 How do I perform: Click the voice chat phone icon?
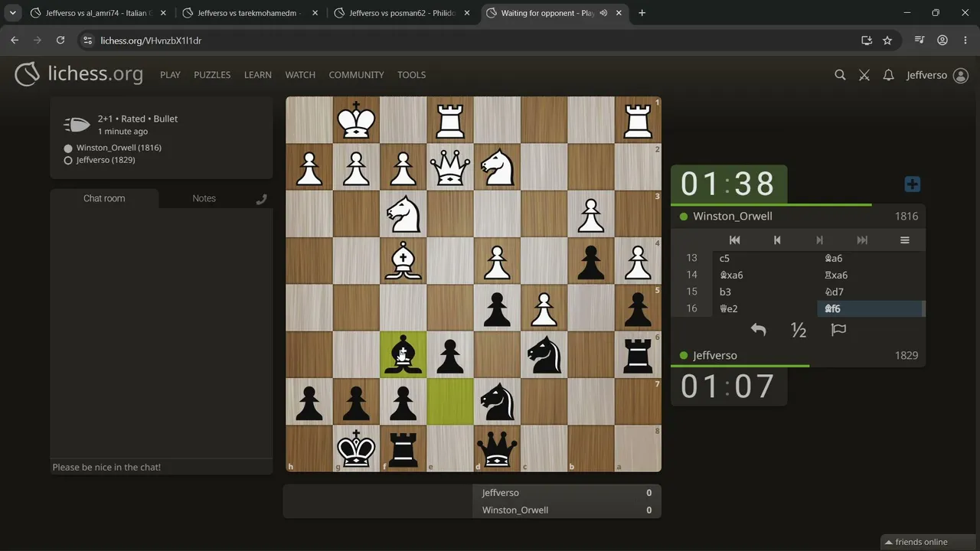coord(261,199)
